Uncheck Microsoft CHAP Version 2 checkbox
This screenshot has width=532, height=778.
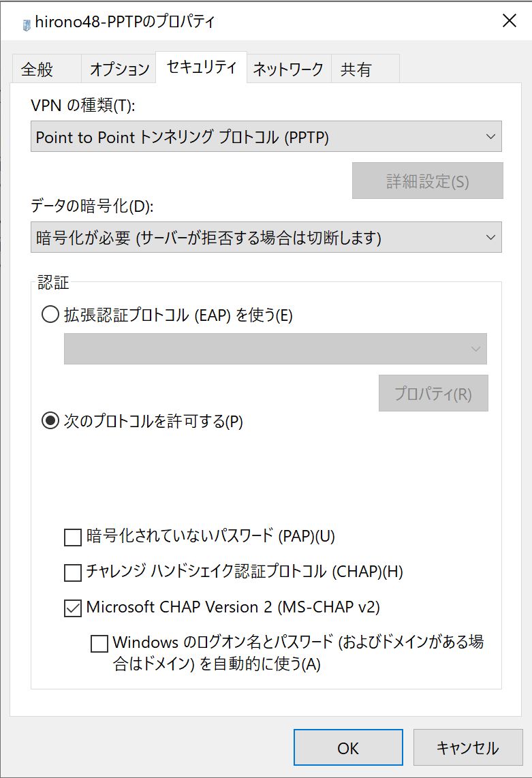click(72, 608)
